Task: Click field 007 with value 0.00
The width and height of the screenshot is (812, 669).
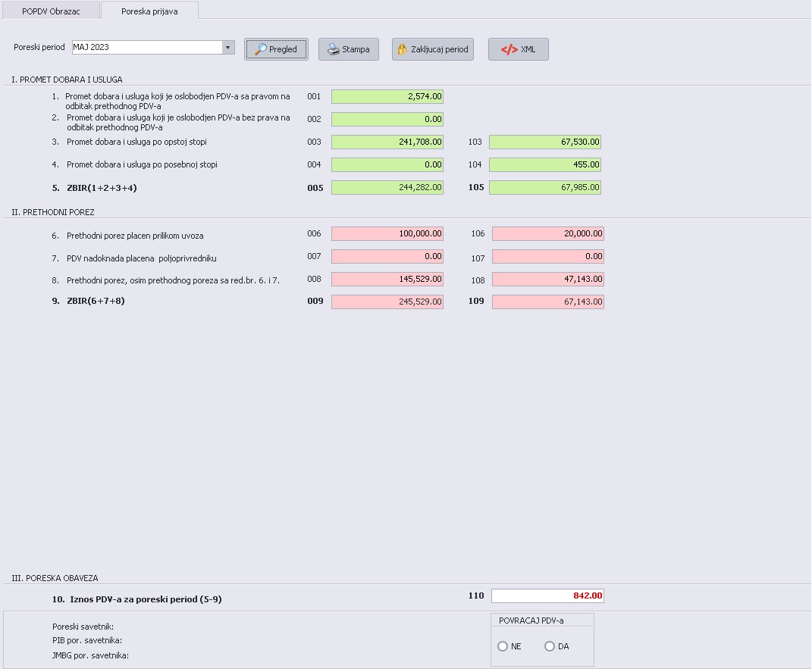Action: tap(387, 256)
